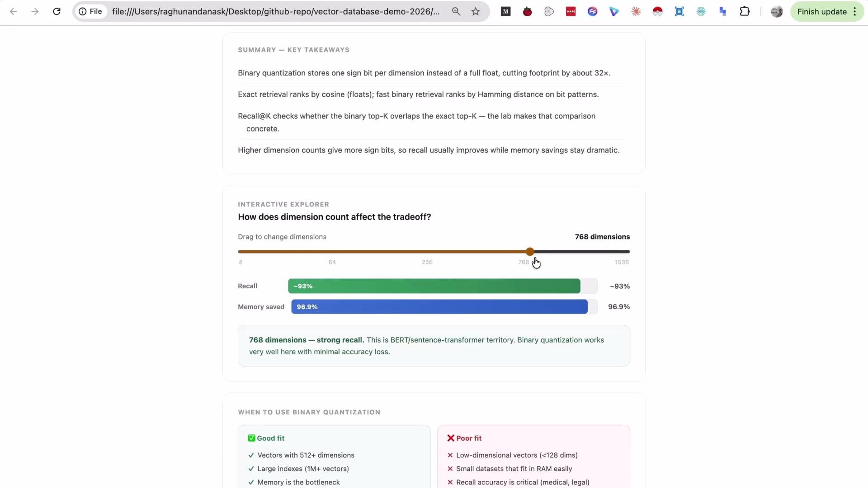Click the 'SUMMARY — KEY TAKEAWAYS' heading
This screenshot has height=488, width=868.
click(x=293, y=50)
